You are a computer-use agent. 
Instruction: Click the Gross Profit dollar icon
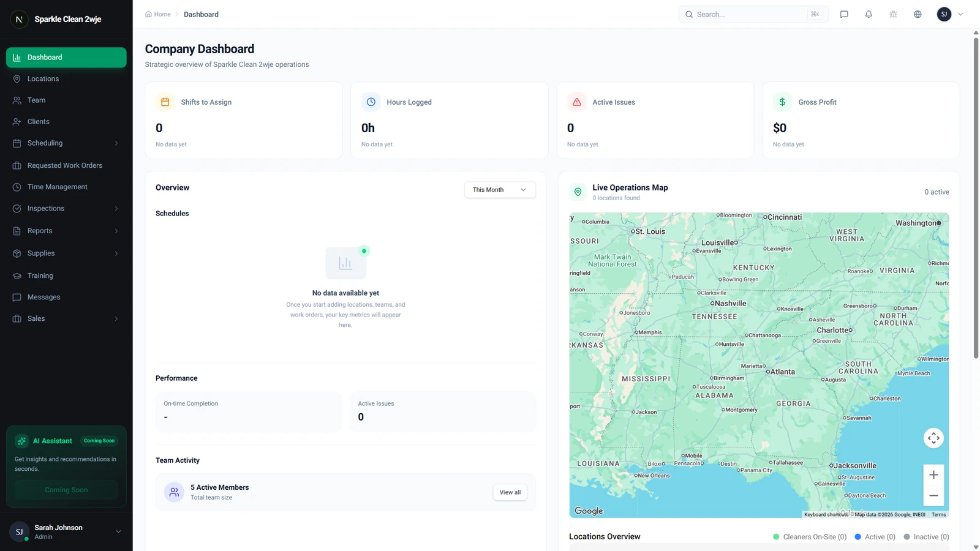click(783, 102)
